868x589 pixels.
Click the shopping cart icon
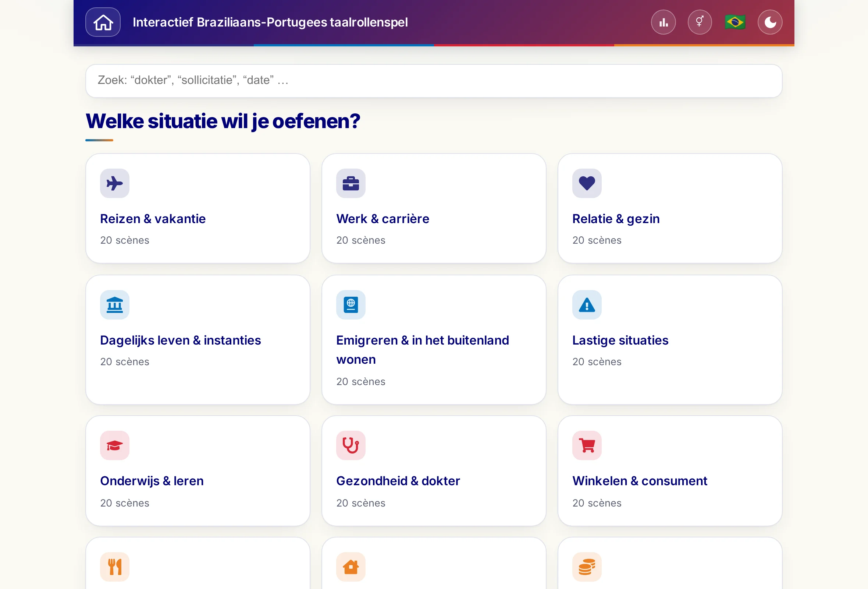[x=586, y=445]
